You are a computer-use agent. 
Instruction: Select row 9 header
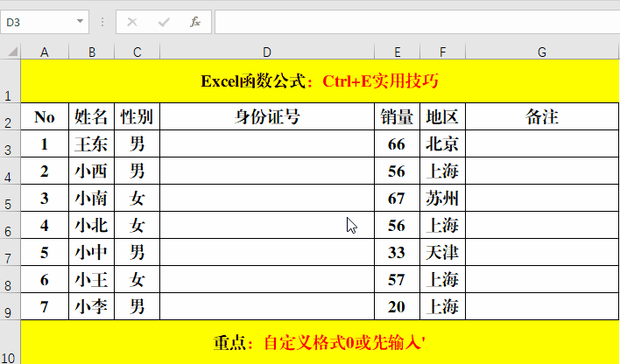(x=10, y=307)
